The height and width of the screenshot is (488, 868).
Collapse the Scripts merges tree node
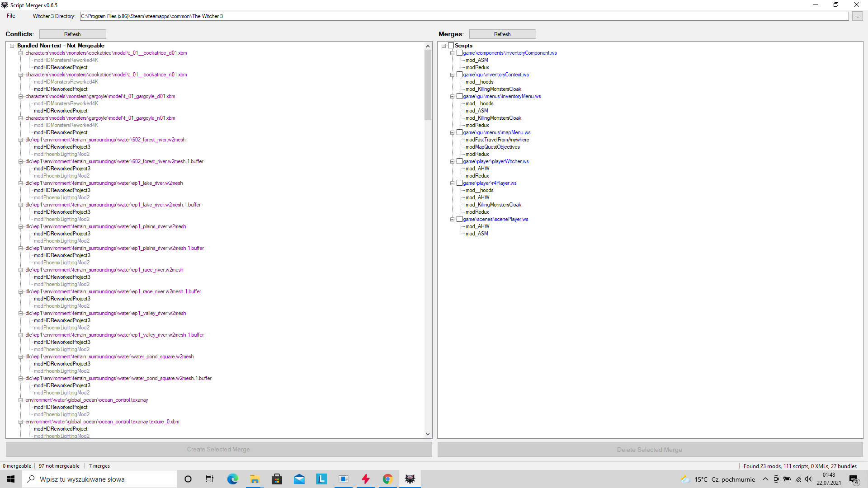pos(443,46)
